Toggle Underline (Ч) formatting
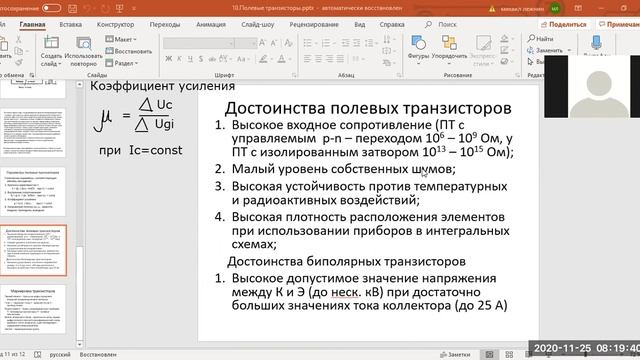 tap(190, 59)
